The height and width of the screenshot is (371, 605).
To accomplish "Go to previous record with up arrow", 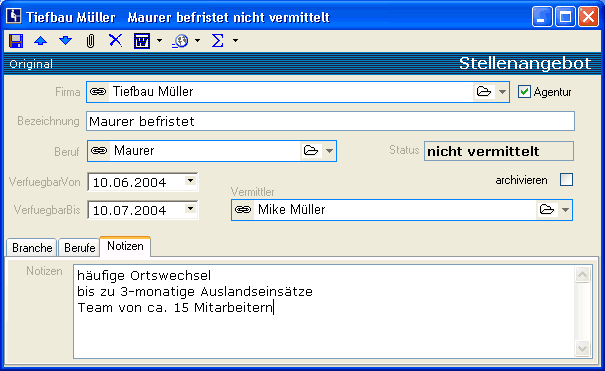I will (41, 41).
